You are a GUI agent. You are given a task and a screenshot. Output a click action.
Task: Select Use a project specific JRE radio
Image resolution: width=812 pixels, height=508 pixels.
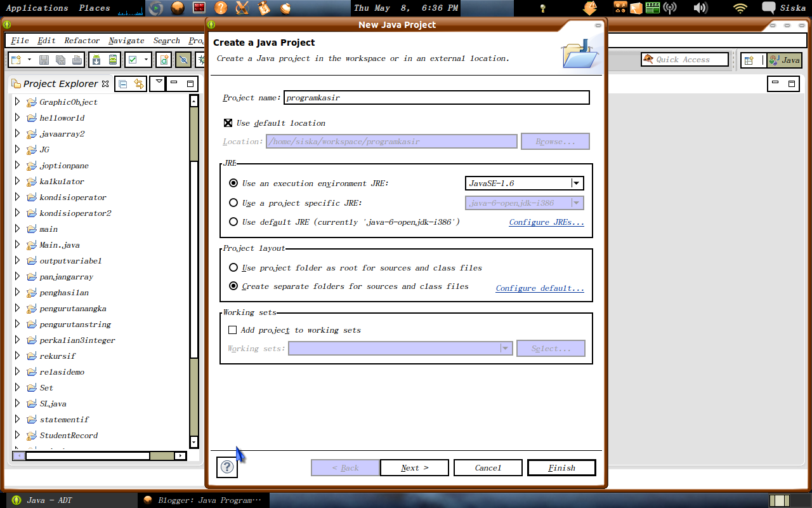(233, 203)
